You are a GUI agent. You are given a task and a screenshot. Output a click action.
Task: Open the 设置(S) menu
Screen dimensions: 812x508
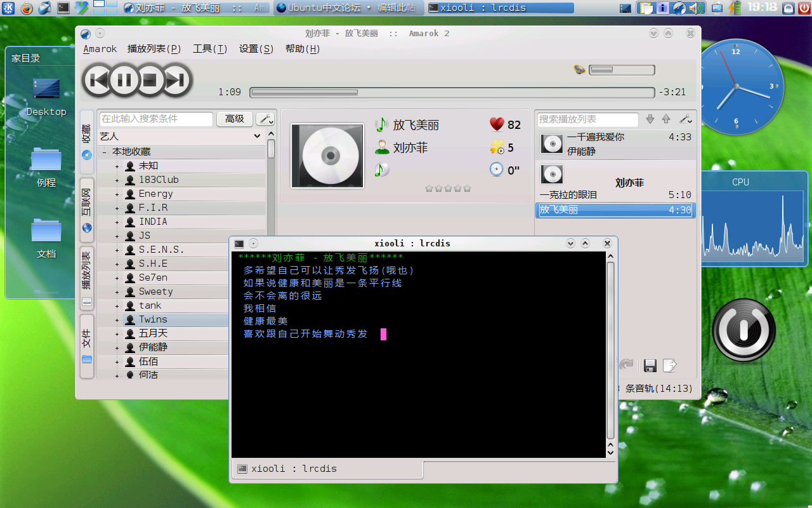pyautogui.click(x=256, y=49)
